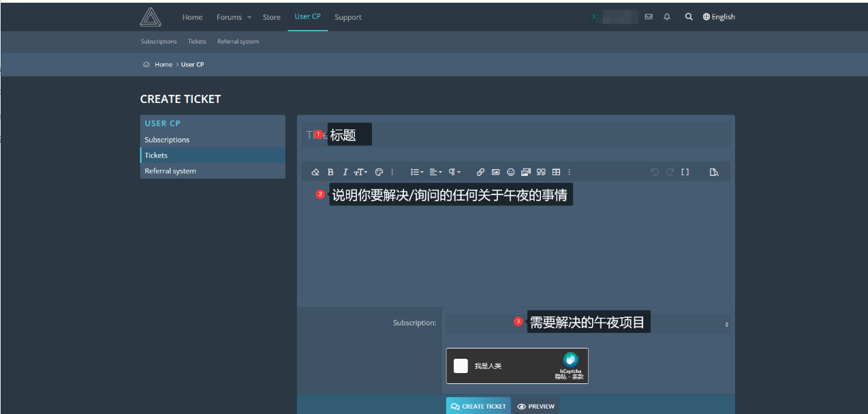Check the hCaptcha human verification box
The width and height of the screenshot is (868, 414).
[x=461, y=366]
